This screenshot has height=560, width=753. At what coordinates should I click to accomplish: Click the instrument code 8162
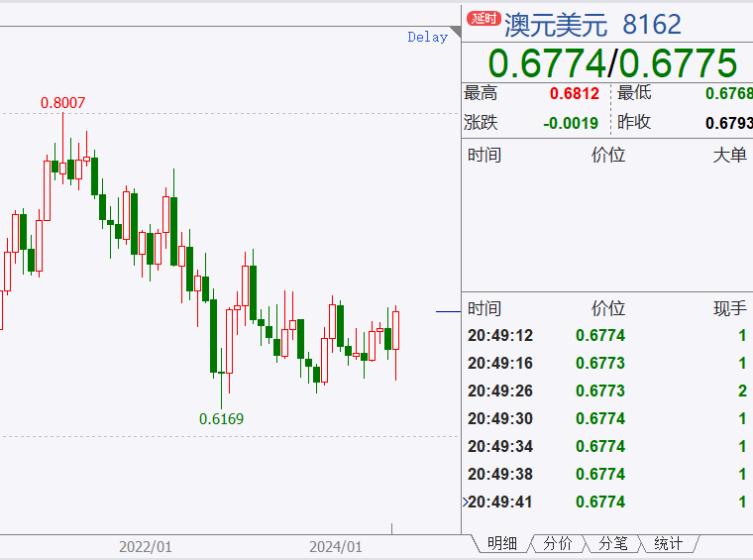tap(652, 24)
